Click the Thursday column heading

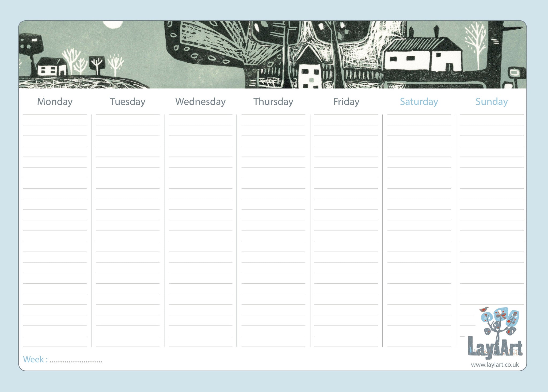click(273, 102)
